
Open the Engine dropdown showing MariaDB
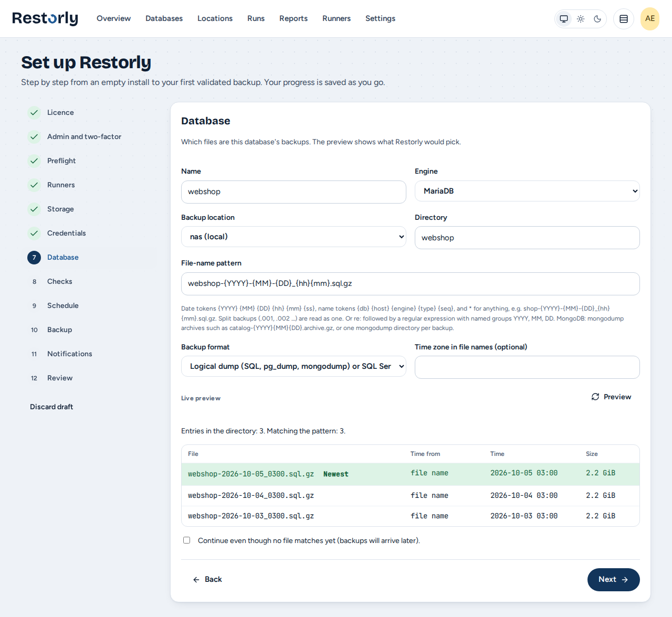[x=527, y=191]
